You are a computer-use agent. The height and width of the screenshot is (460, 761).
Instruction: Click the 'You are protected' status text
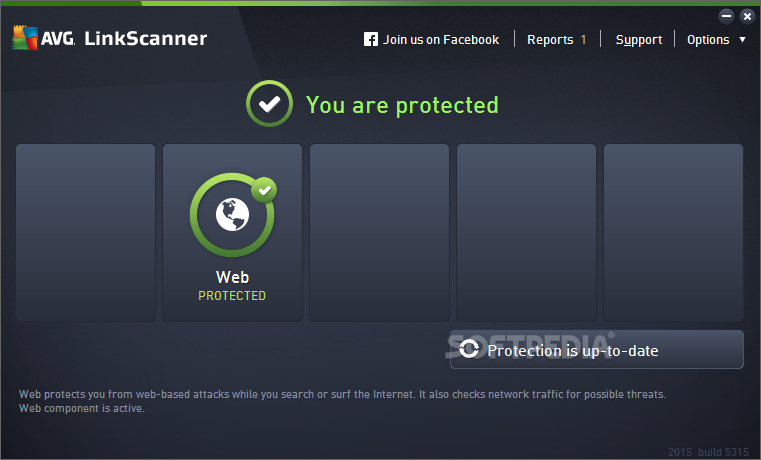[402, 105]
